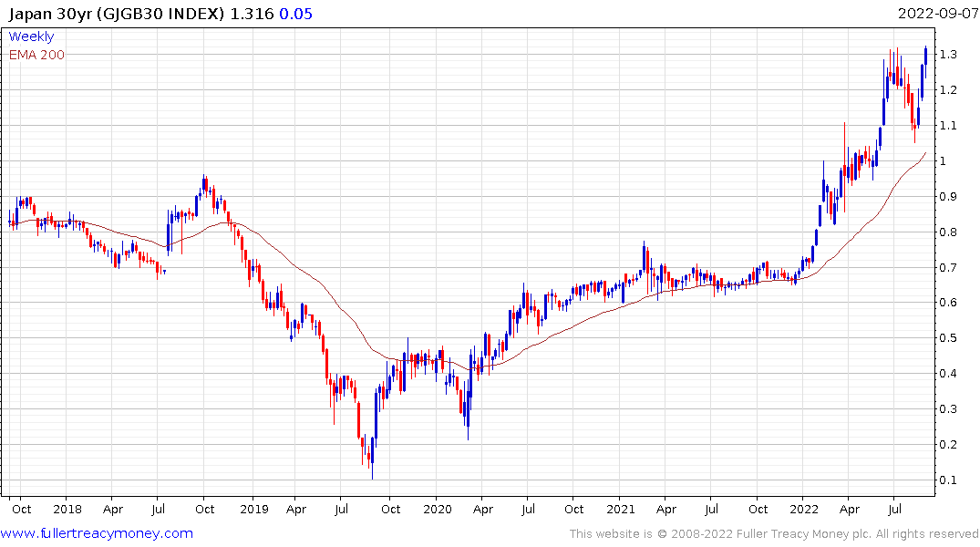This screenshot has width=980, height=547.
Task: Click the 0.7 y-axis label
Action: (x=948, y=267)
